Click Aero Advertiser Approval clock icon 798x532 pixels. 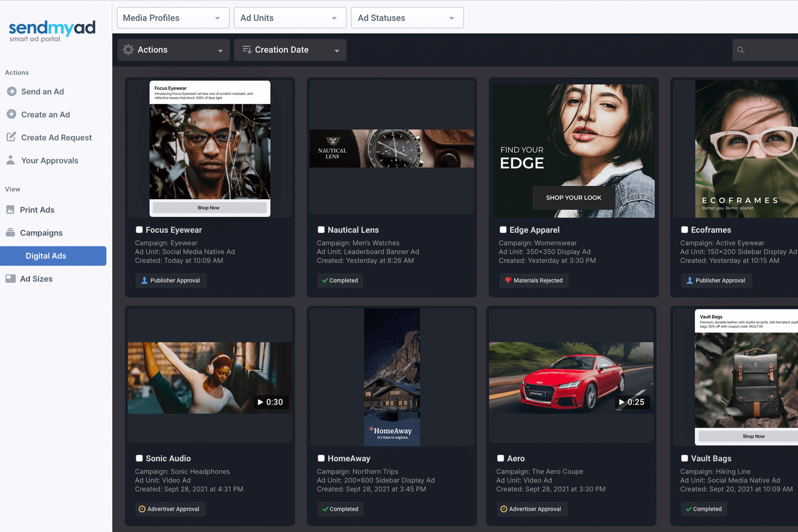(504, 509)
